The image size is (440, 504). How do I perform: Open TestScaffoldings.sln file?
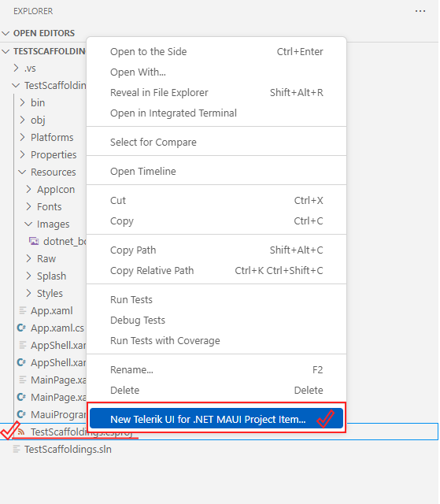pyautogui.click(x=68, y=449)
